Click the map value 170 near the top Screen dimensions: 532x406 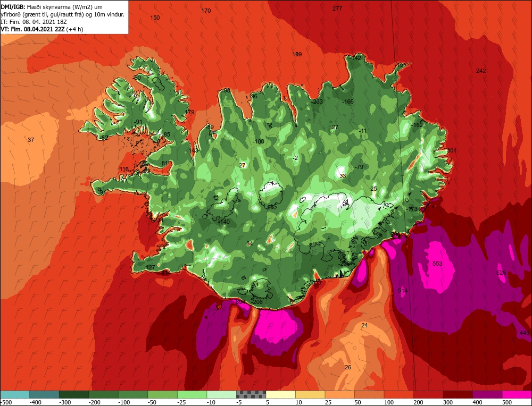(x=206, y=11)
